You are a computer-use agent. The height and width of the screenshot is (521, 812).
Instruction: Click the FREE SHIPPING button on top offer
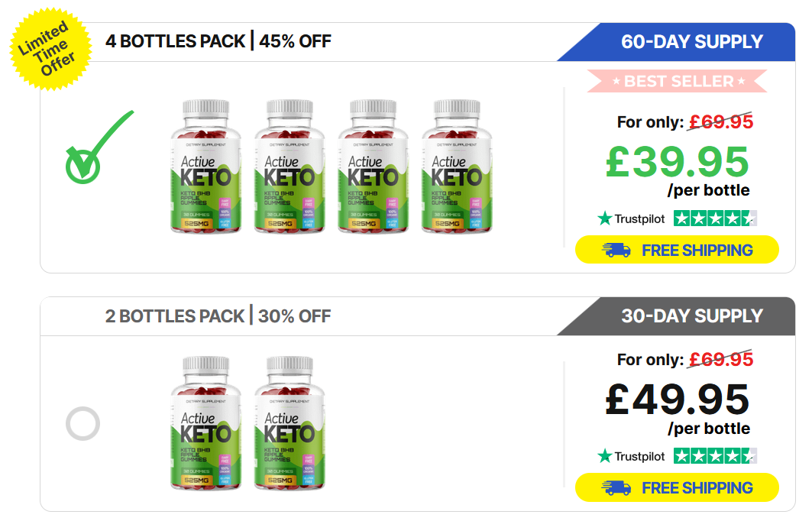pyautogui.click(x=677, y=250)
